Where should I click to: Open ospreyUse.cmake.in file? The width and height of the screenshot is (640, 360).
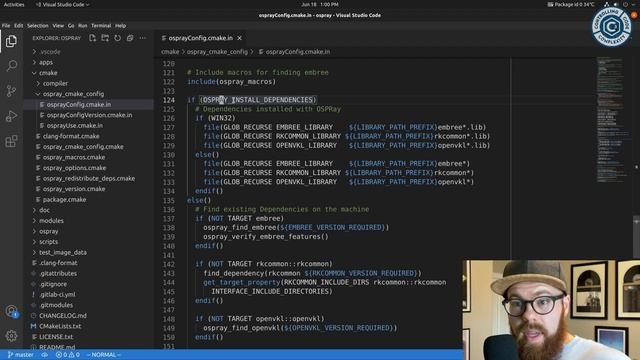89,126
